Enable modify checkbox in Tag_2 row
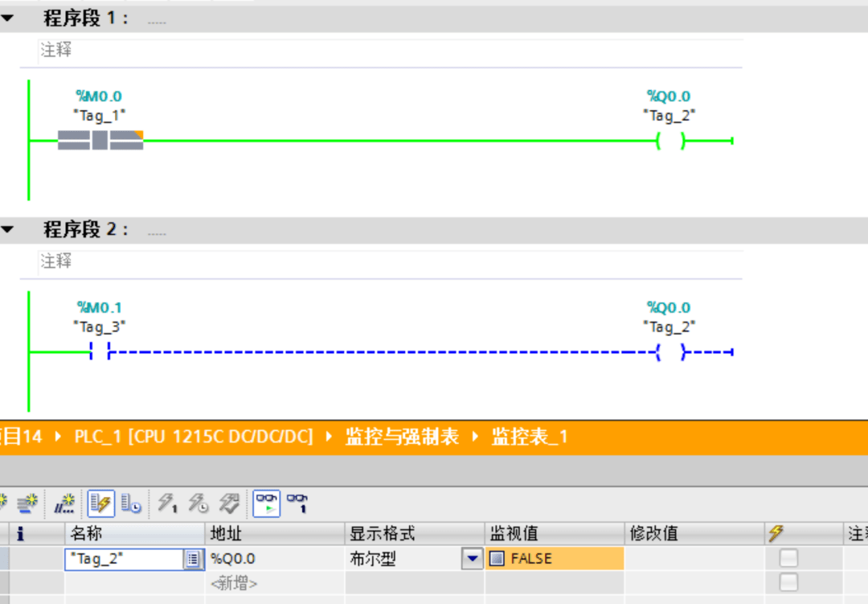 [x=789, y=558]
